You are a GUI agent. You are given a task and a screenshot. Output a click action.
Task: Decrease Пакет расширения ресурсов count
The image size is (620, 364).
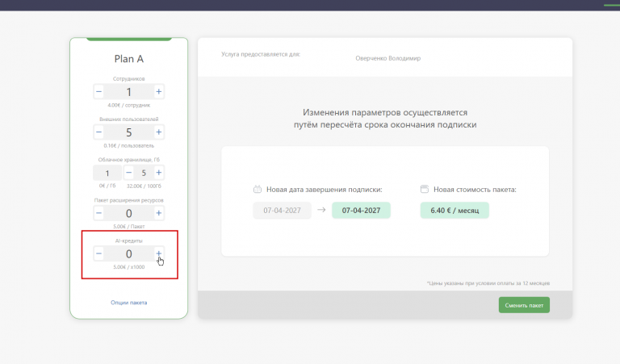point(98,213)
